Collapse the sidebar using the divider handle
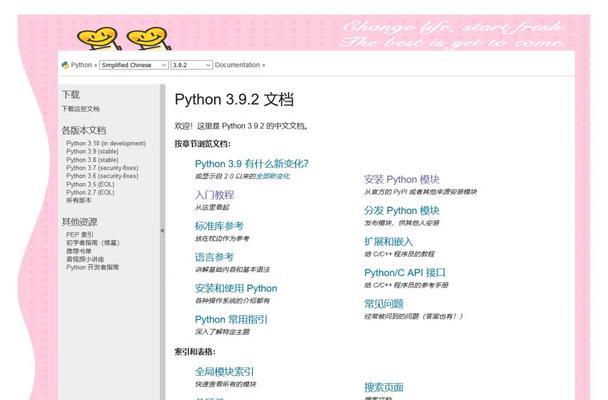The height and width of the screenshot is (400, 608). tap(162, 231)
